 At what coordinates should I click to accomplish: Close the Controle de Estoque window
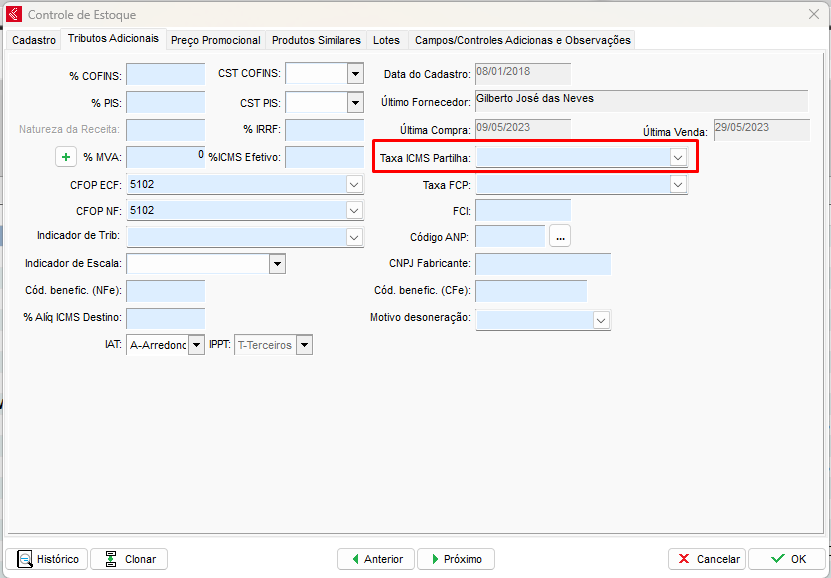point(812,14)
